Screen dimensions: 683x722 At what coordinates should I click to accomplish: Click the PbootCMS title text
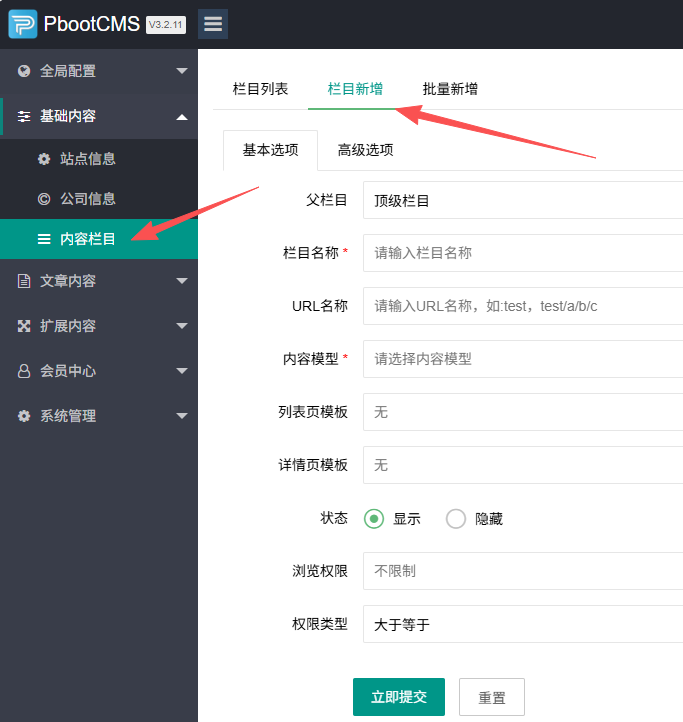pyautogui.click(x=92, y=24)
